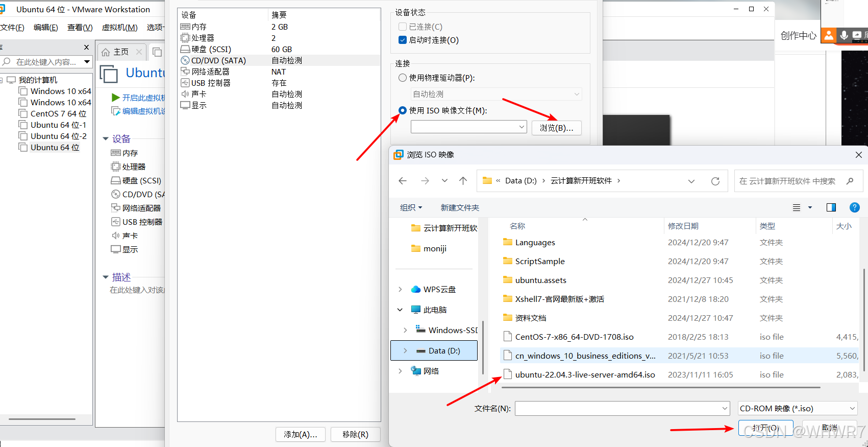Click 新建文件夹 button
The width and height of the screenshot is (868, 447).
coord(460,207)
